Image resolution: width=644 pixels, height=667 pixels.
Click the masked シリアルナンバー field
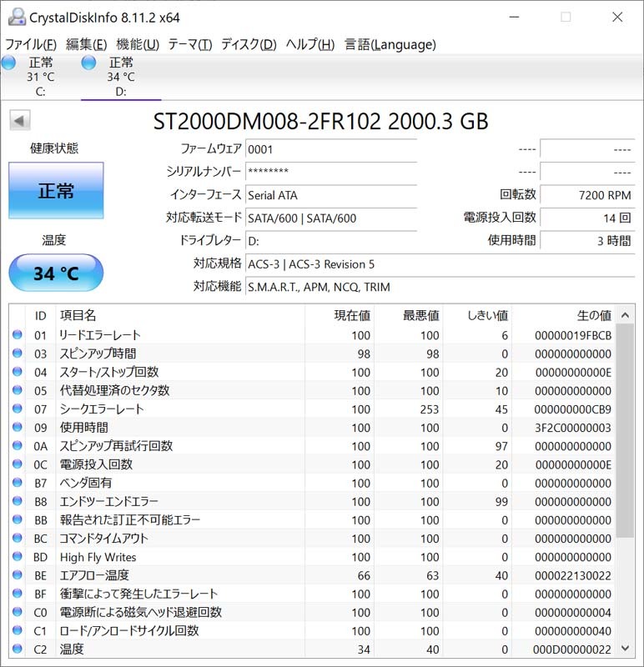coord(330,172)
